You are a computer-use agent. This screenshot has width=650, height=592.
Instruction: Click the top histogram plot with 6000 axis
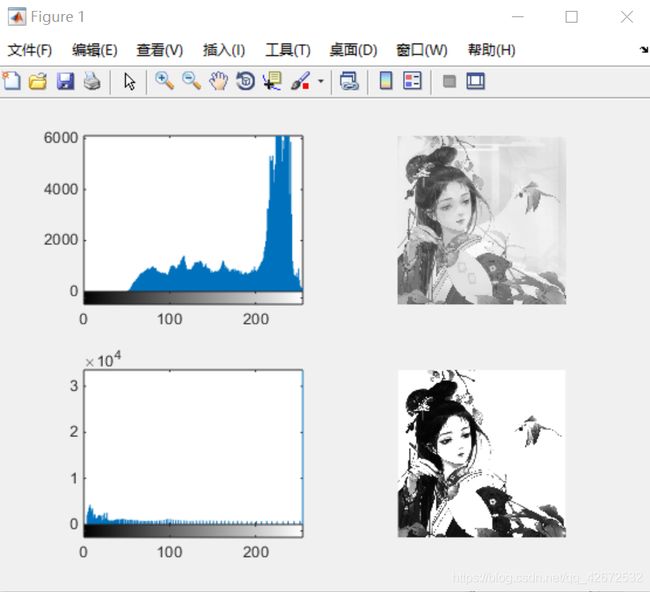193,214
